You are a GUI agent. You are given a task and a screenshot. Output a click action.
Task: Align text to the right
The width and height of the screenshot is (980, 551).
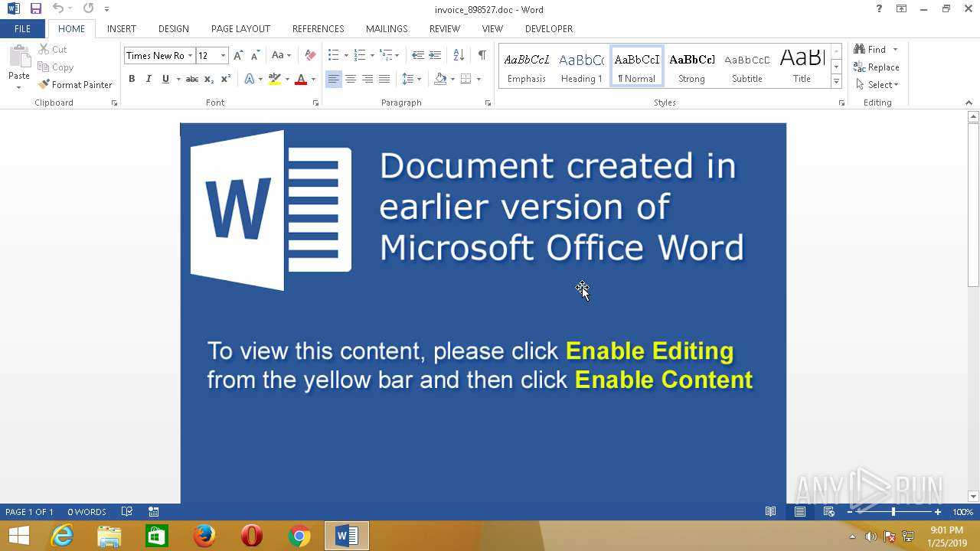pos(367,79)
